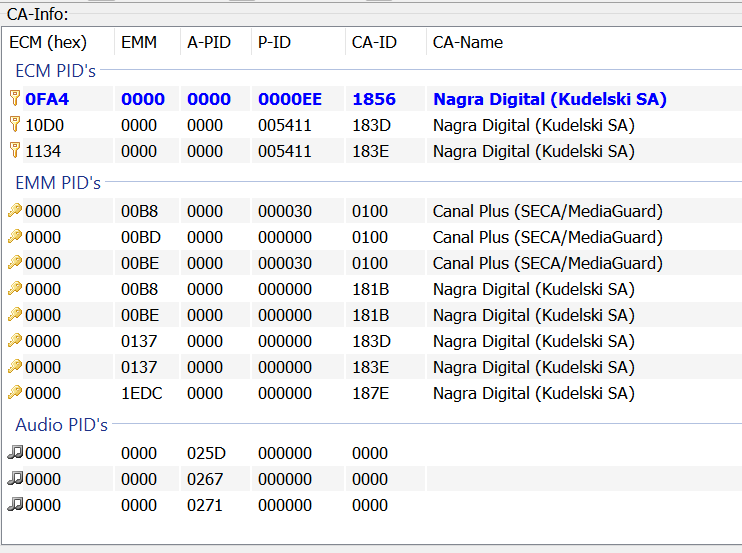The height and width of the screenshot is (553, 742).
Task: Select the ECM value 0FA4
Action: 47,99
